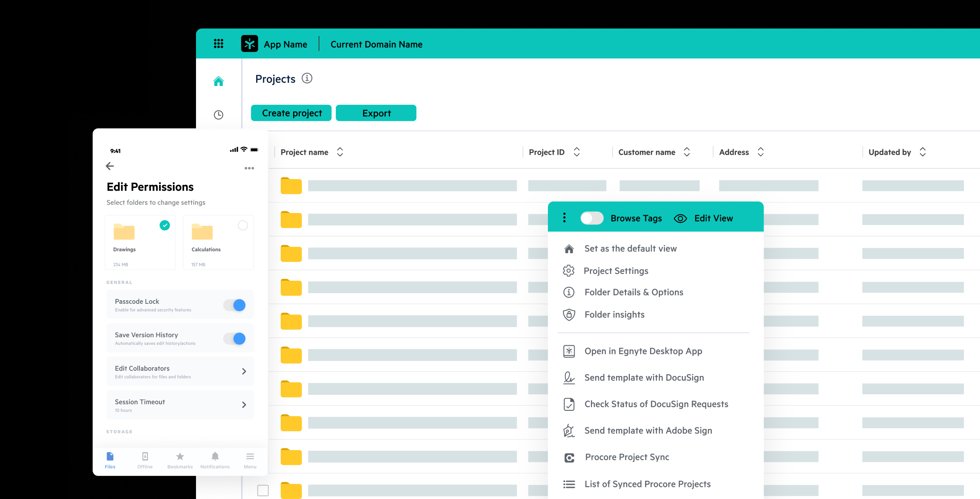
Task: Click the Procore logo icon
Action: [x=569, y=458]
